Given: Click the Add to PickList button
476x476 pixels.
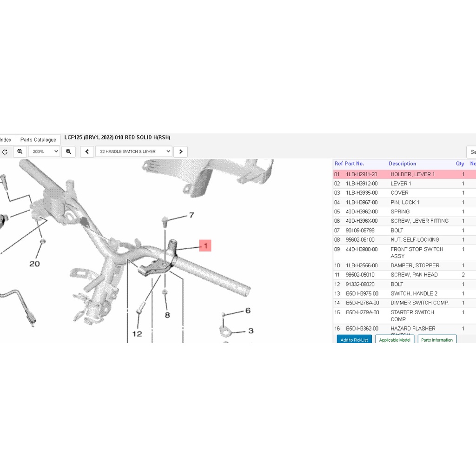Looking at the screenshot, I should 354,340.
